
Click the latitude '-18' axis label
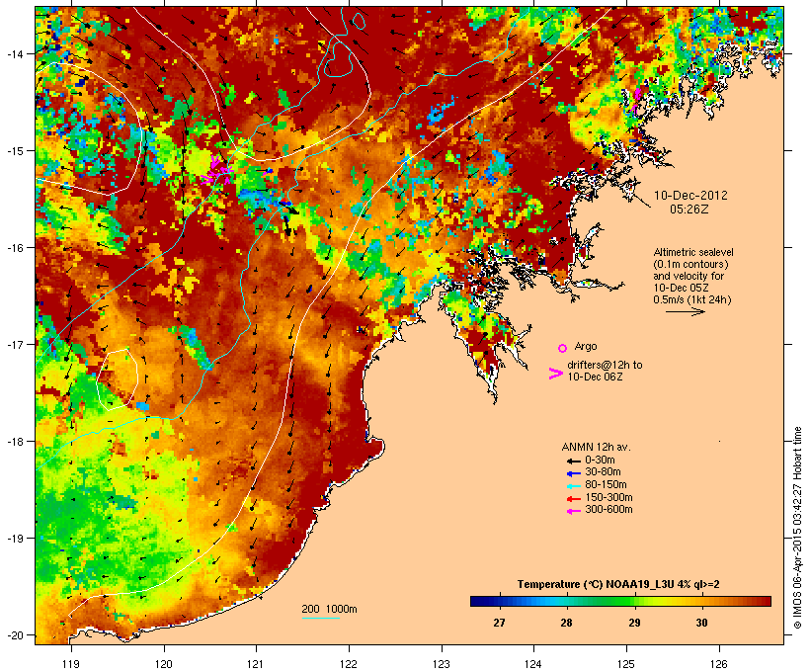coord(15,442)
